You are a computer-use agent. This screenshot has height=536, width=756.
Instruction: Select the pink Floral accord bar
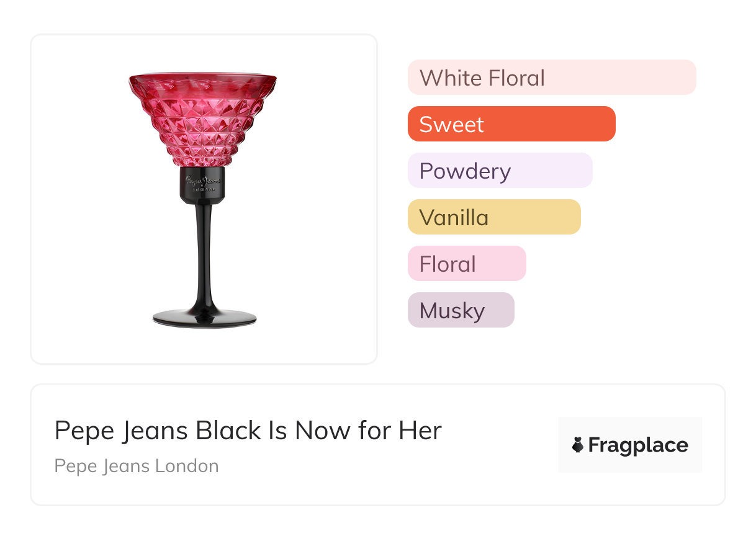(x=467, y=264)
